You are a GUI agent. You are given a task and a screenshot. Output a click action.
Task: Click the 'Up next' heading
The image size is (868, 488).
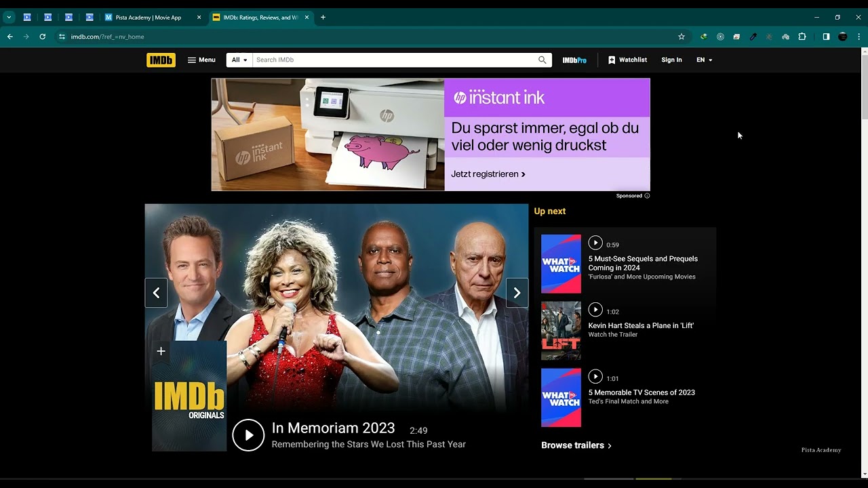pos(550,211)
